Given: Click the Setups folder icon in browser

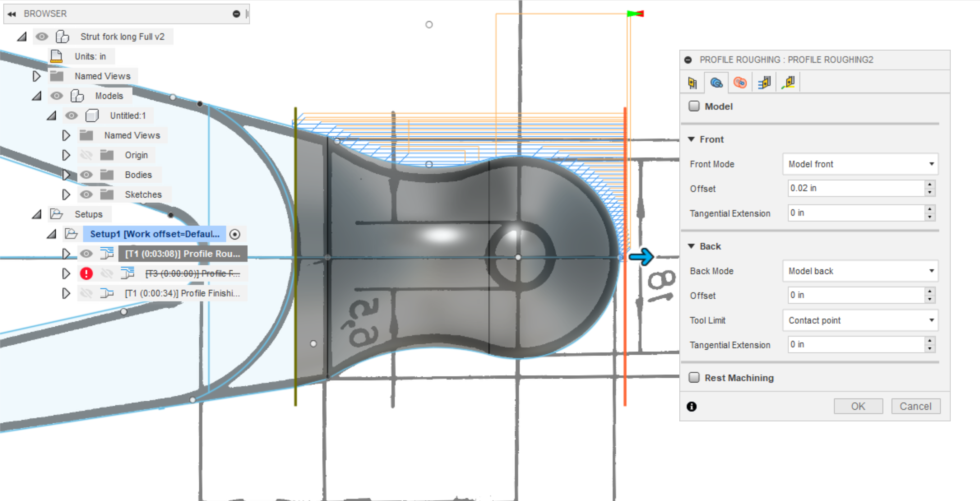Looking at the screenshot, I should pyautogui.click(x=56, y=214).
